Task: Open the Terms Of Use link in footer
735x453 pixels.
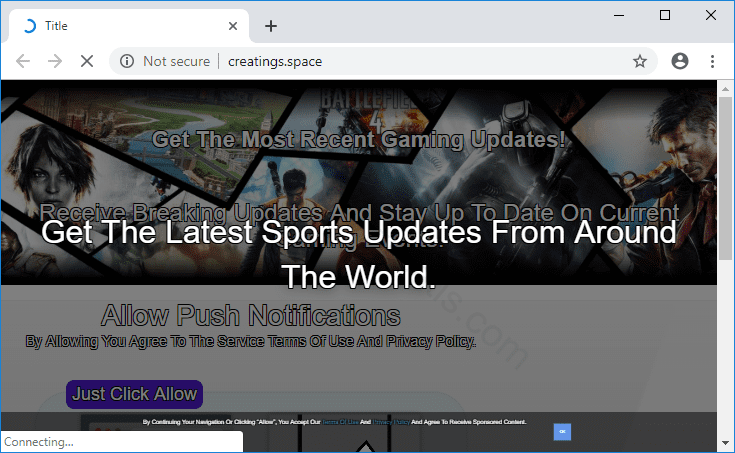Action: point(338,423)
